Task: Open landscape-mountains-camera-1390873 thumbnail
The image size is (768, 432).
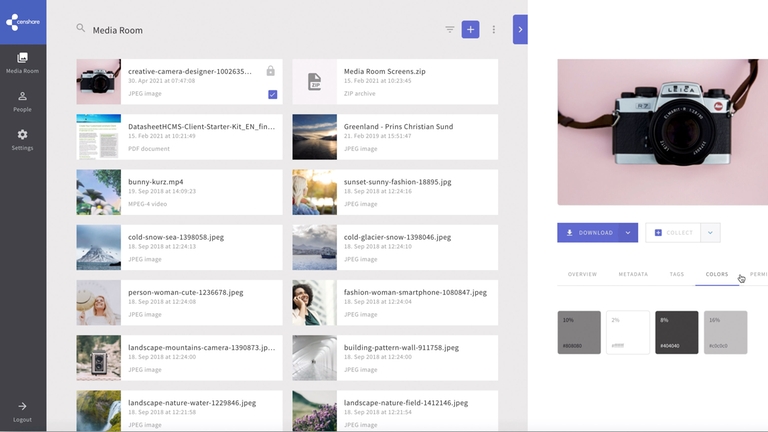Action: pos(98,358)
